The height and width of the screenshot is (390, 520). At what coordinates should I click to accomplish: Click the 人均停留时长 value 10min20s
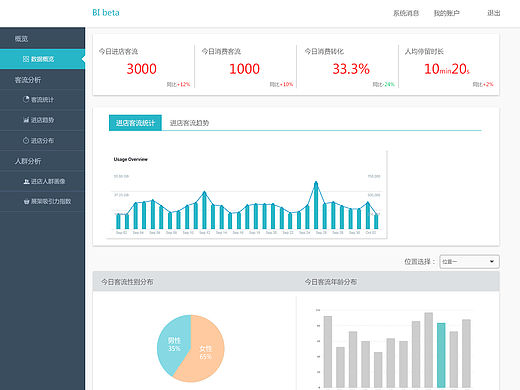click(447, 69)
